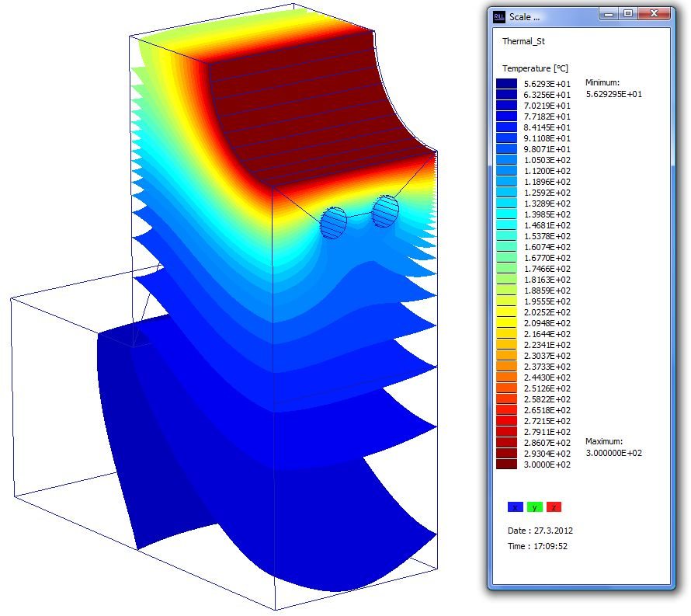The image size is (691, 616).
Task: Click the legend value 7.0219E+01
Action: pyautogui.click(x=547, y=106)
